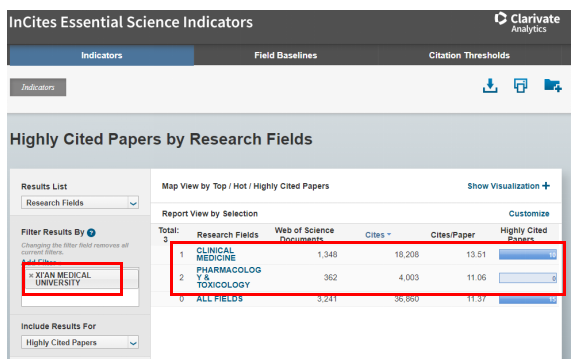The width and height of the screenshot is (588, 364).
Task: Click the Clinical Medicine highly cited papers bar
Action: point(528,255)
